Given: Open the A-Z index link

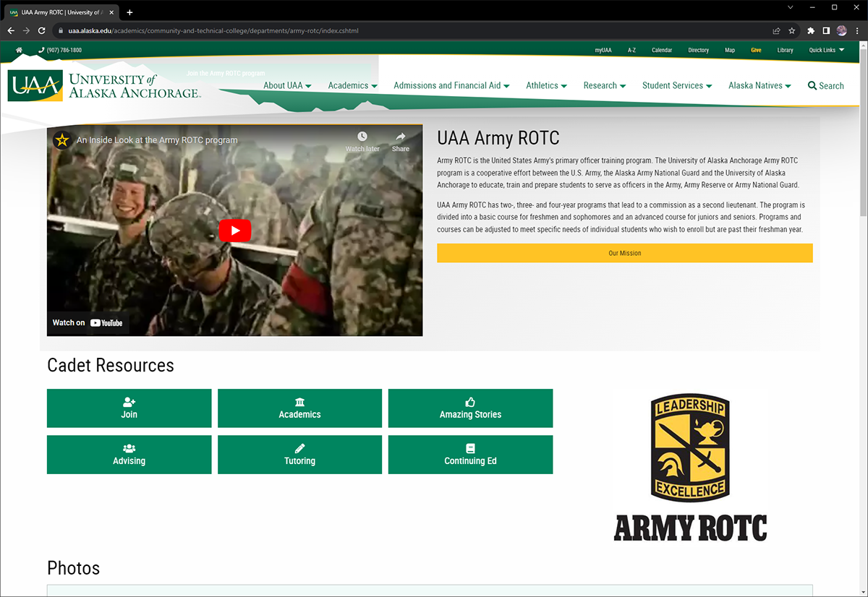Looking at the screenshot, I should (631, 51).
